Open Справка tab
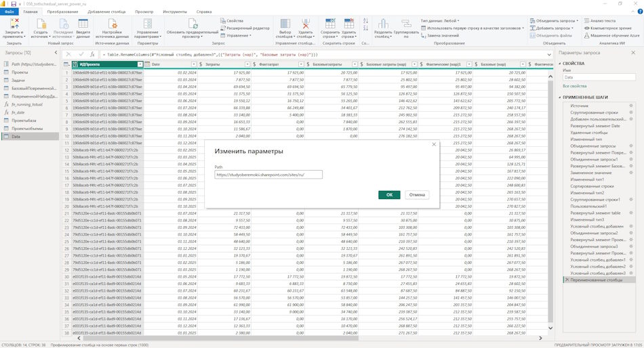The width and height of the screenshot is (644, 348). pyautogui.click(x=204, y=12)
